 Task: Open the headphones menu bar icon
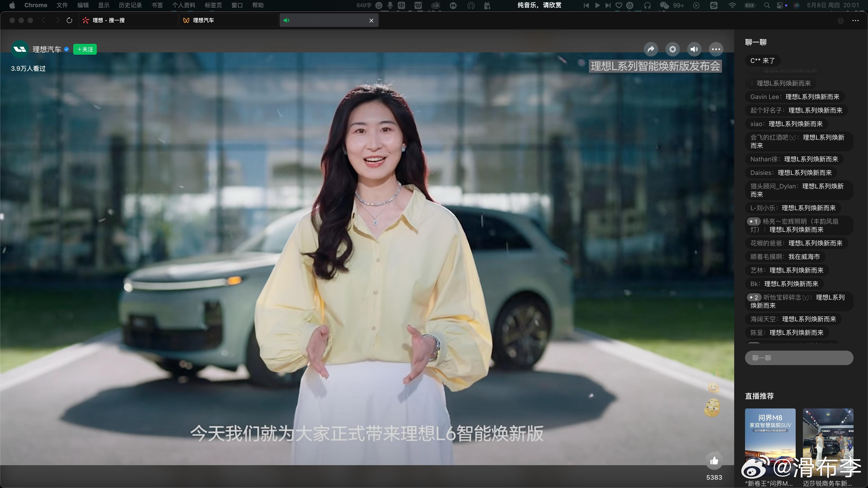(x=647, y=5)
